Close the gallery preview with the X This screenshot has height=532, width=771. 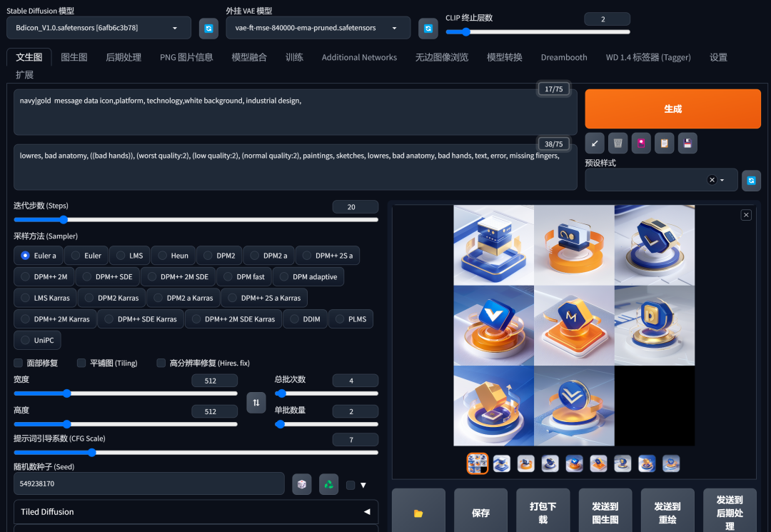click(x=746, y=215)
